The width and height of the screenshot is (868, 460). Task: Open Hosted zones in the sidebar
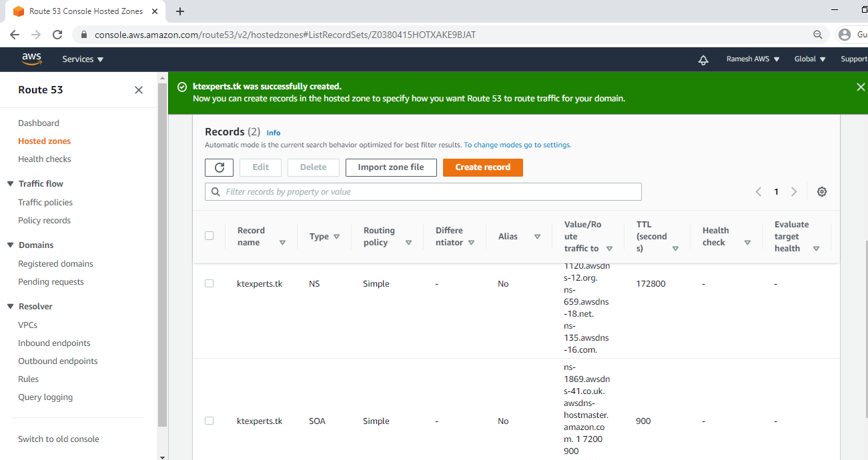(44, 141)
